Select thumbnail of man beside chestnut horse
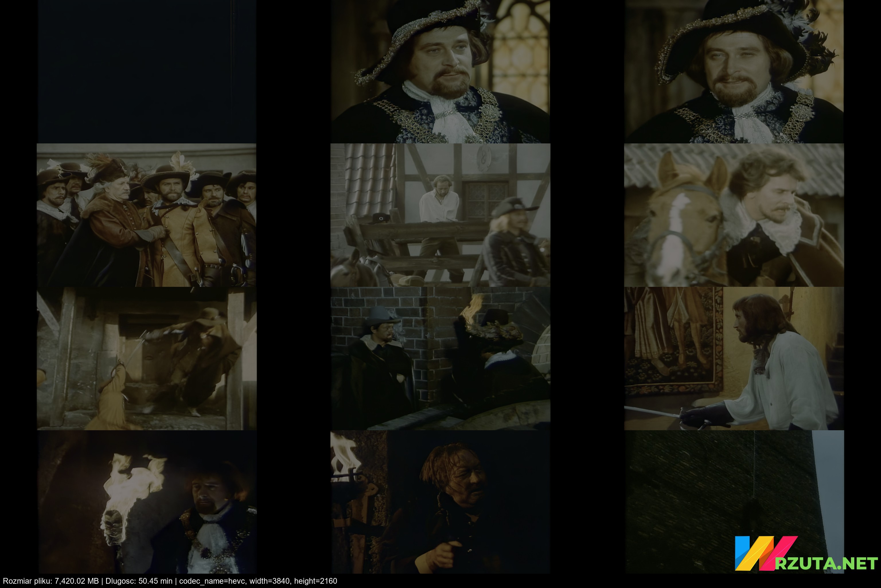 pyautogui.click(x=734, y=215)
